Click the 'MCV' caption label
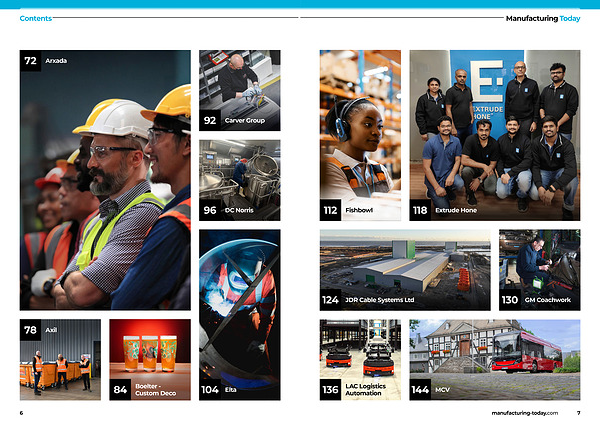The image size is (600, 424). (442, 390)
